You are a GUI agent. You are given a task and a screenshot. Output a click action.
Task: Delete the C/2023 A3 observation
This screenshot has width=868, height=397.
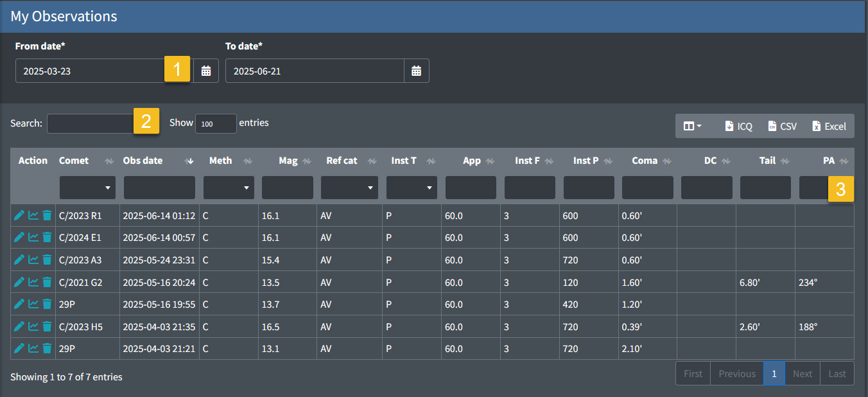click(47, 260)
